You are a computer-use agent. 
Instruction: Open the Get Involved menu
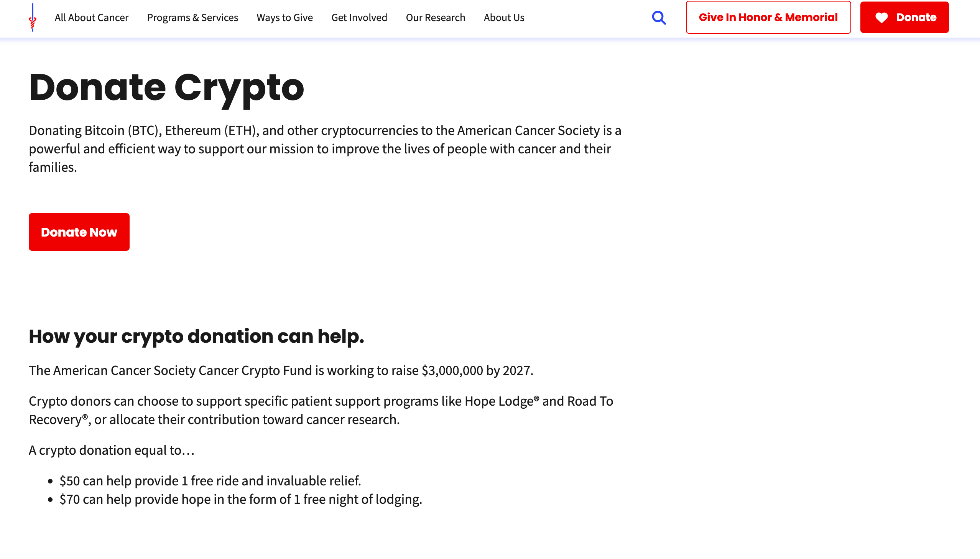(359, 18)
